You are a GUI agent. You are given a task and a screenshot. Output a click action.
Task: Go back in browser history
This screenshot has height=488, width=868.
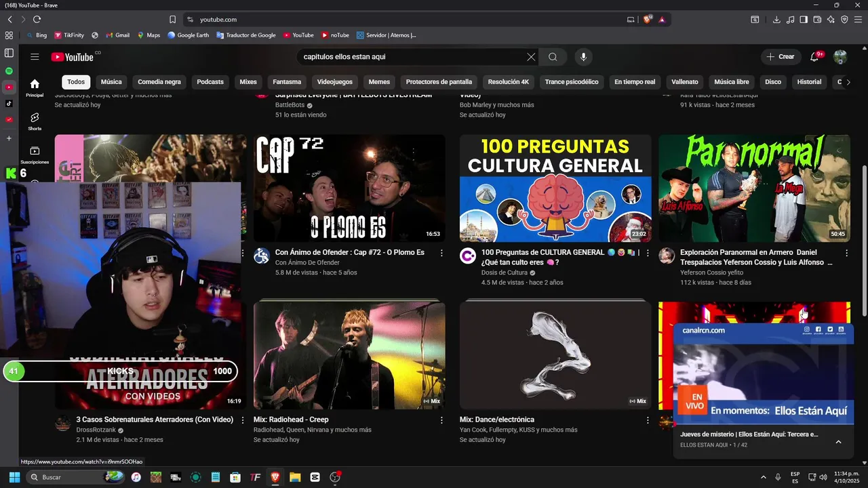[x=9, y=20]
